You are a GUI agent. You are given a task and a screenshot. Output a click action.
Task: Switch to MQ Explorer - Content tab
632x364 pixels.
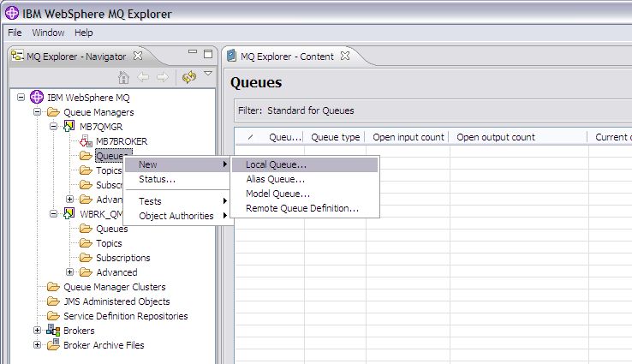pyautogui.click(x=287, y=57)
